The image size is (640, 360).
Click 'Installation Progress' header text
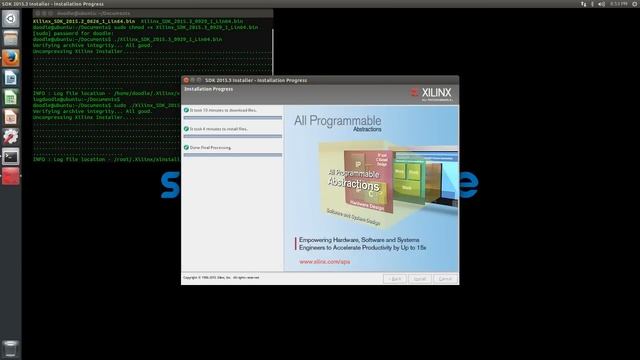click(209, 89)
